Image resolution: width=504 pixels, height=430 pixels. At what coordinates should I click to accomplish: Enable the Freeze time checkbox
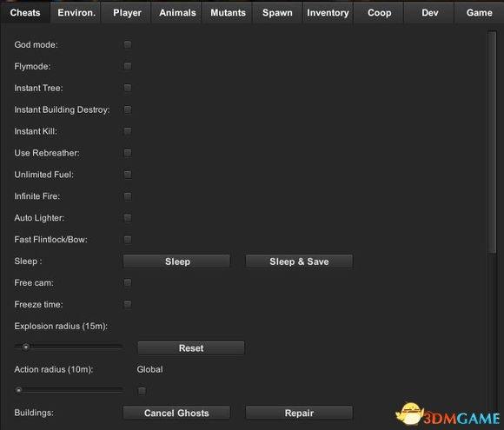pos(128,304)
